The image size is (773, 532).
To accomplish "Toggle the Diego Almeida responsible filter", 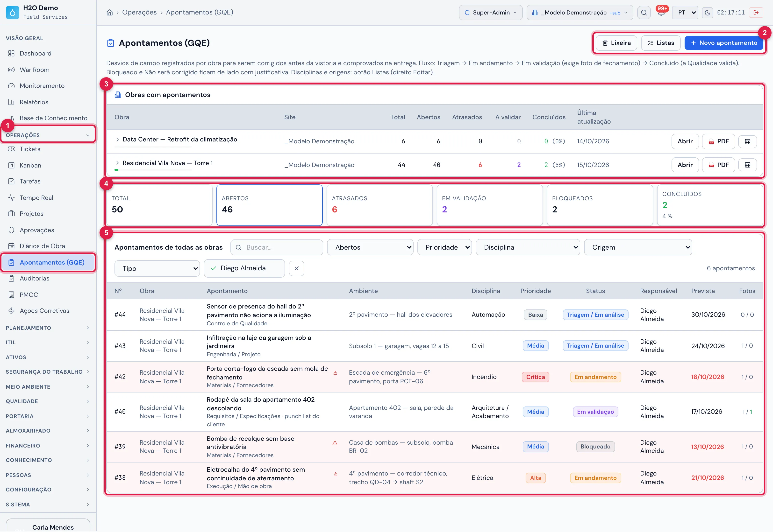I will pos(244,268).
